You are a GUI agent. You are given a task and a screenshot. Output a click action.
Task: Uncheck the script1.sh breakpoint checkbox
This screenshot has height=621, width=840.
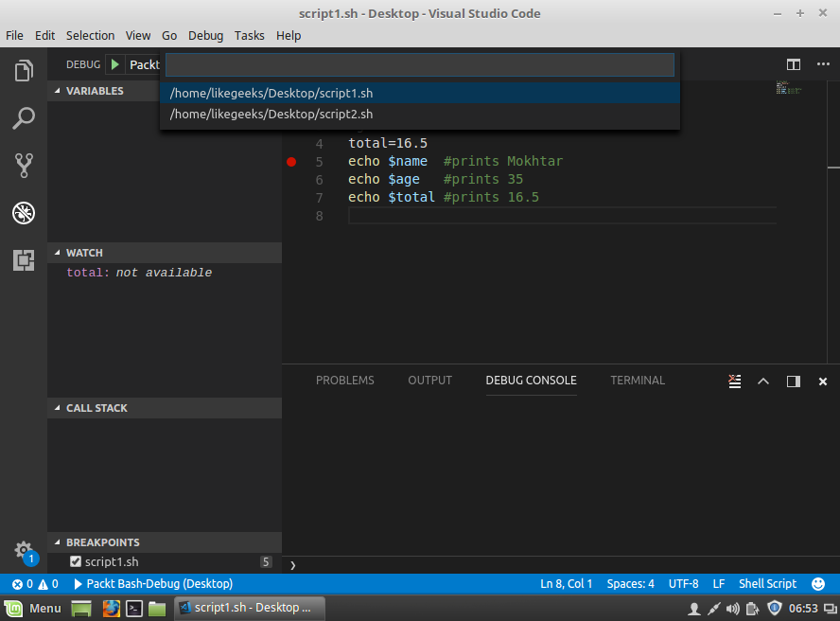(x=76, y=561)
